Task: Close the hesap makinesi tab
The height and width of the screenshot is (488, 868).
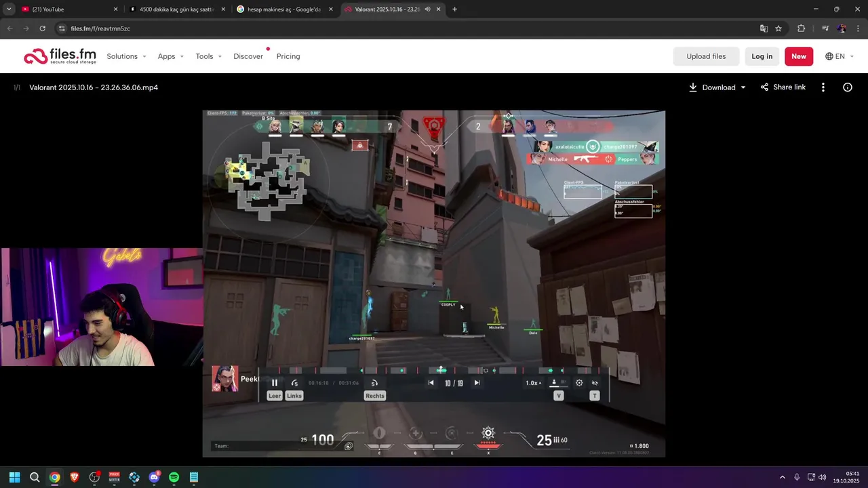Action: 332,9
